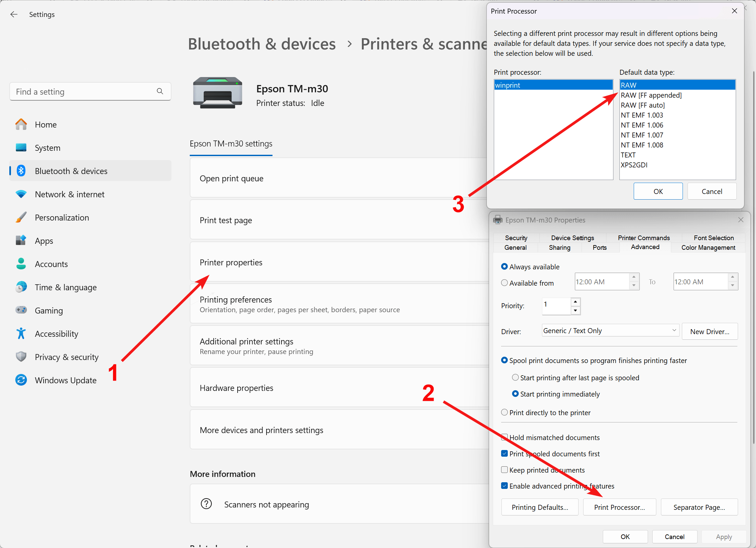This screenshot has width=756, height=548.
Task: Increase Priority with the up stepper
Action: (x=575, y=302)
